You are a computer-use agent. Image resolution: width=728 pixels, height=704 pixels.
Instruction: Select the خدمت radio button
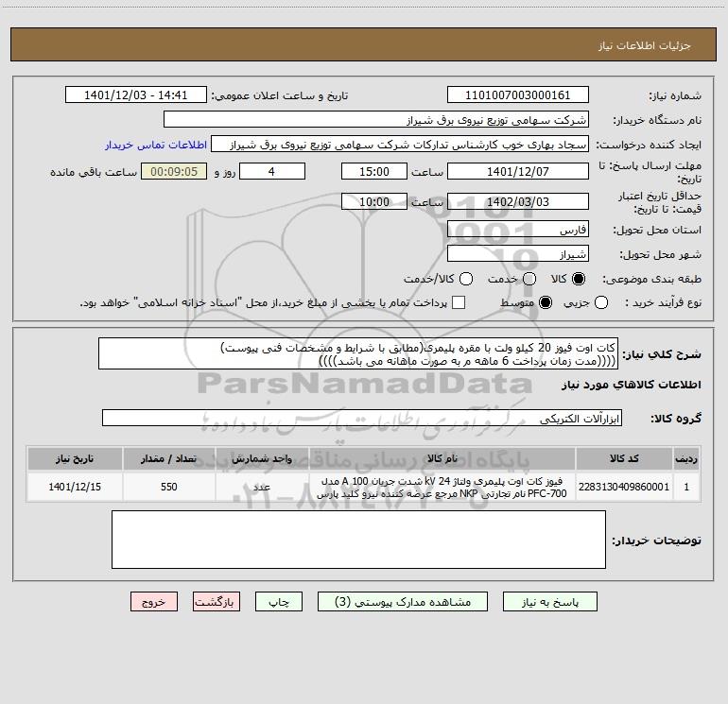529,279
